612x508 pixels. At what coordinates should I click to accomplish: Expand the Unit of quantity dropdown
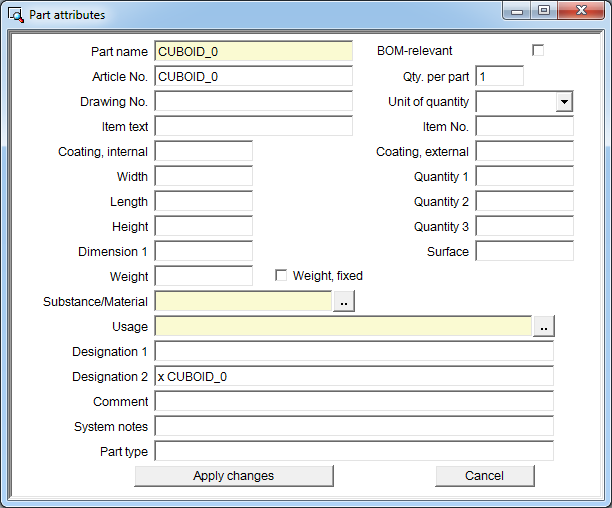coord(564,102)
